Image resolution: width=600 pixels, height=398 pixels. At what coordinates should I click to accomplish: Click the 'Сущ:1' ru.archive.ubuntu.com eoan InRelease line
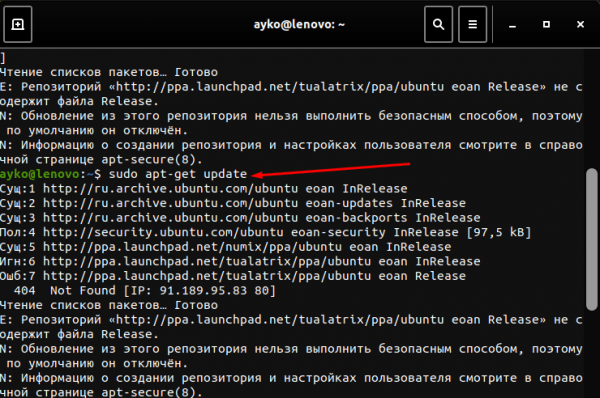click(204, 189)
